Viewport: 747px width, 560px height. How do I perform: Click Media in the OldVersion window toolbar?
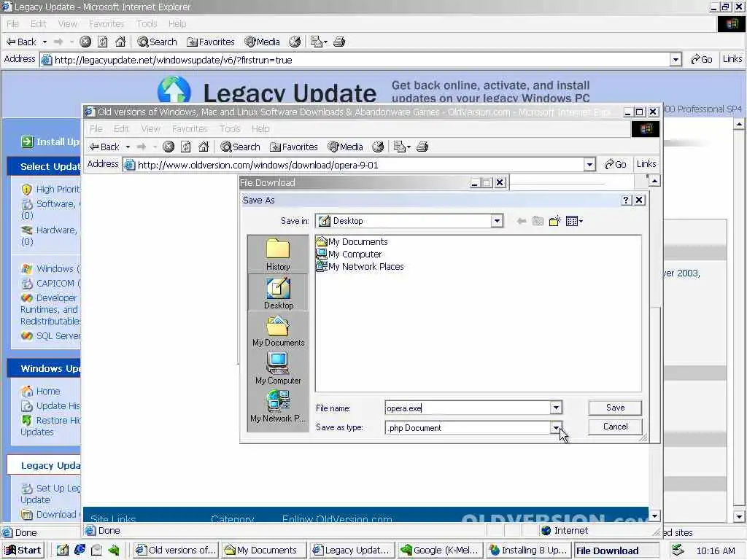click(x=345, y=147)
